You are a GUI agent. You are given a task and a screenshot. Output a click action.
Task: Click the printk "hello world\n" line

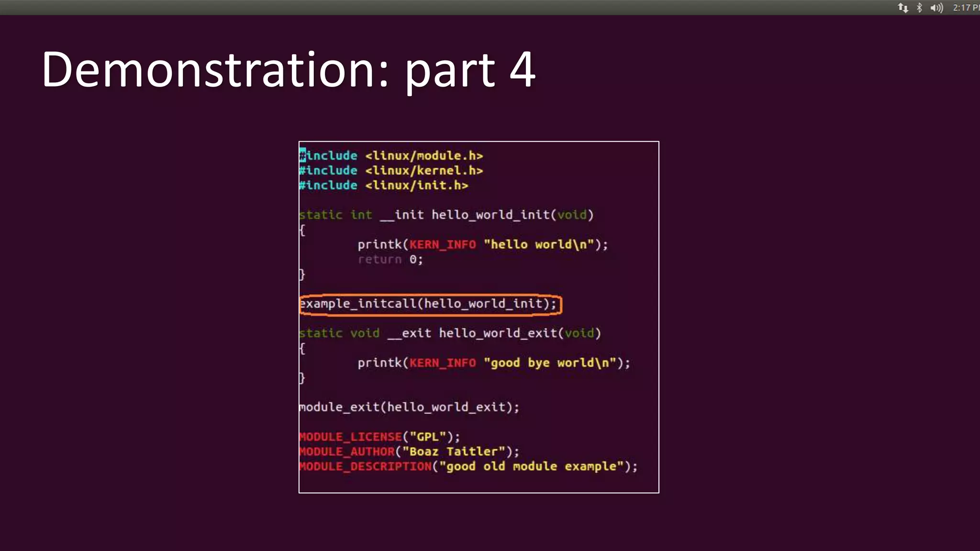click(483, 244)
